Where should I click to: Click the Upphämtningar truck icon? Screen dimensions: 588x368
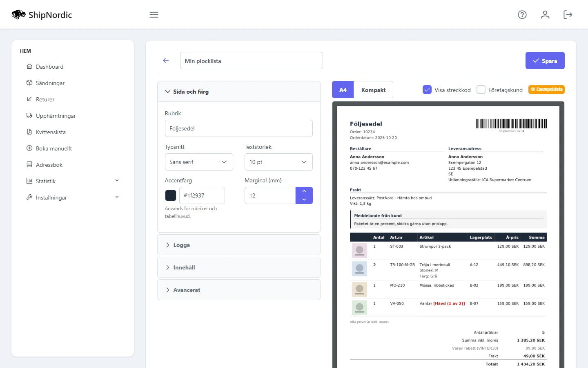[x=29, y=115]
